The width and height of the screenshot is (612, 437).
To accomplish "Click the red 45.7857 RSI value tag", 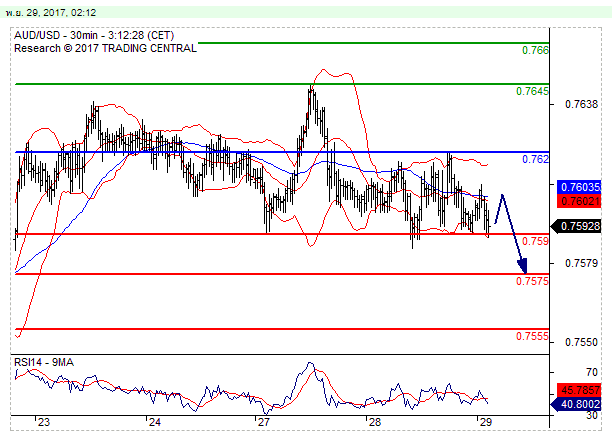I will click(x=579, y=390).
